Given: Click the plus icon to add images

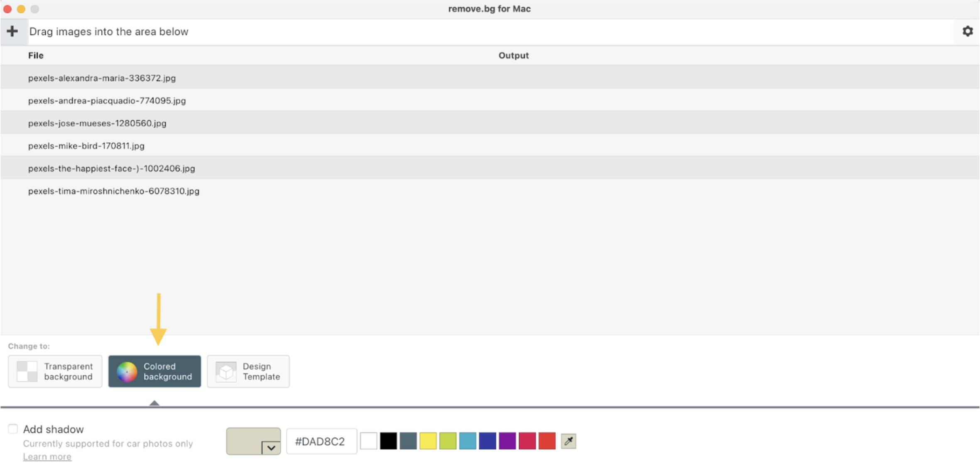Looking at the screenshot, I should [x=12, y=31].
